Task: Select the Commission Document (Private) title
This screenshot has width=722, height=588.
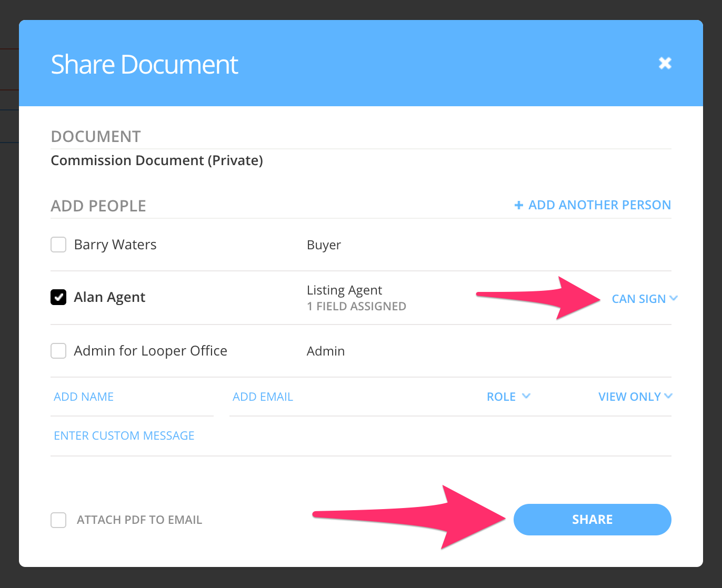Action: point(156,160)
